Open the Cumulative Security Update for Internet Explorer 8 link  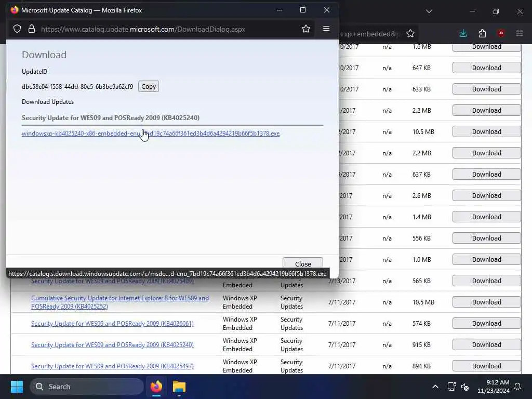[120, 302]
